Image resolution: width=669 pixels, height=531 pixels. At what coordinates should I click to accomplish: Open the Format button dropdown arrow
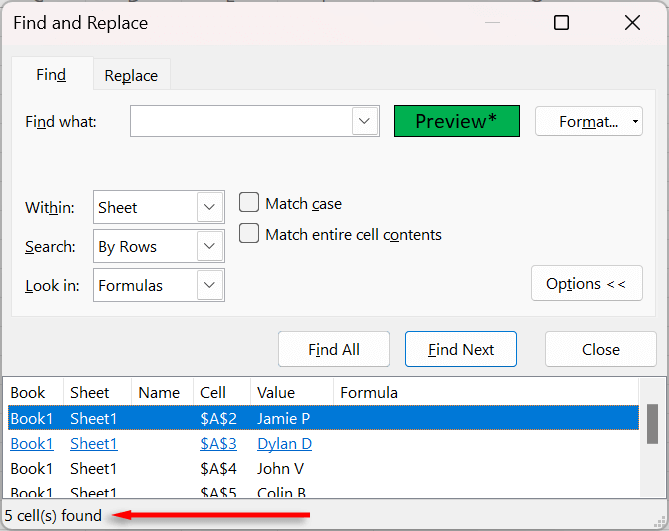(636, 122)
